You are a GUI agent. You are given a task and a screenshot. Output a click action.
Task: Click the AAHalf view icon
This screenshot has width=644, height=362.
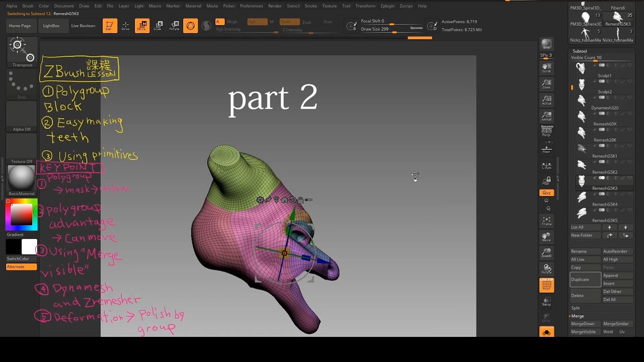(546, 116)
